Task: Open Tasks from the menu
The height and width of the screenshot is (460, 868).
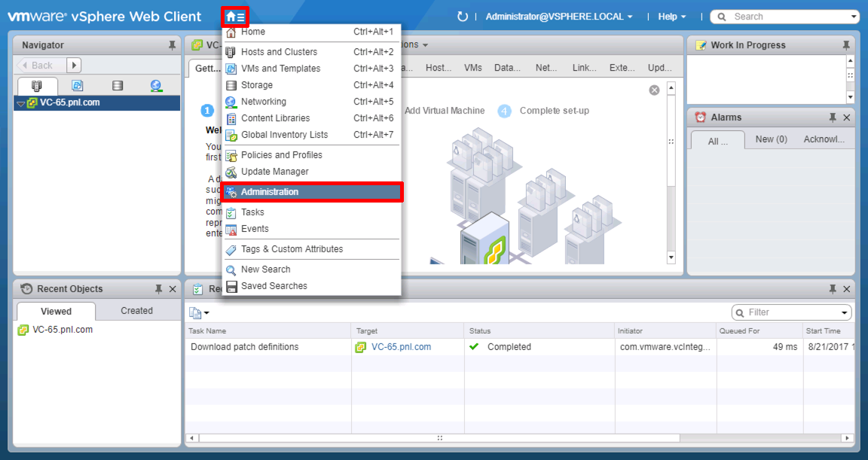Action: click(x=311, y=212)
